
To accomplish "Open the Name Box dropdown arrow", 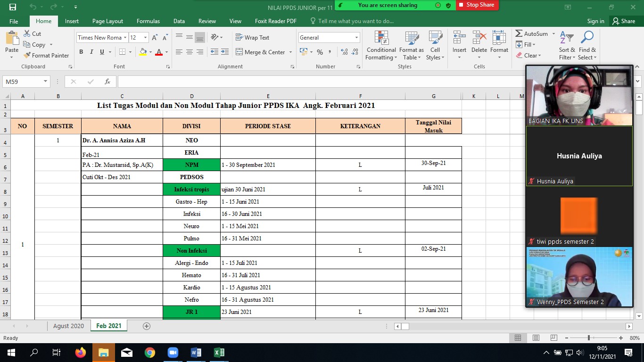I will (x=45, y=82).
